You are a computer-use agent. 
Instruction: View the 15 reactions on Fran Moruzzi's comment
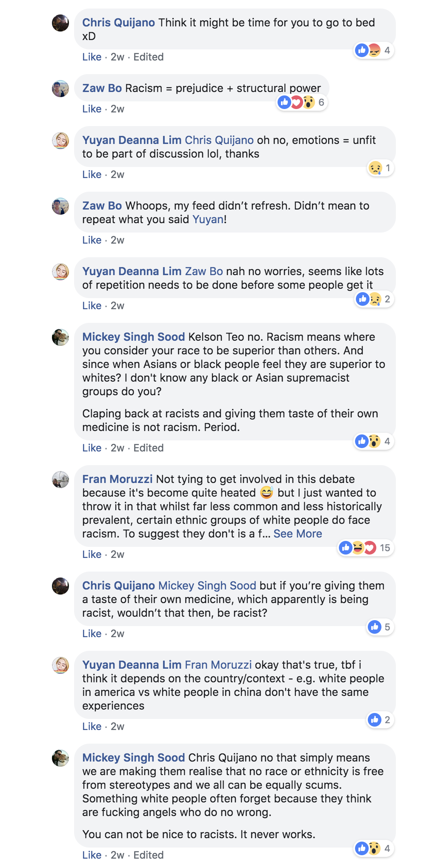366,548
